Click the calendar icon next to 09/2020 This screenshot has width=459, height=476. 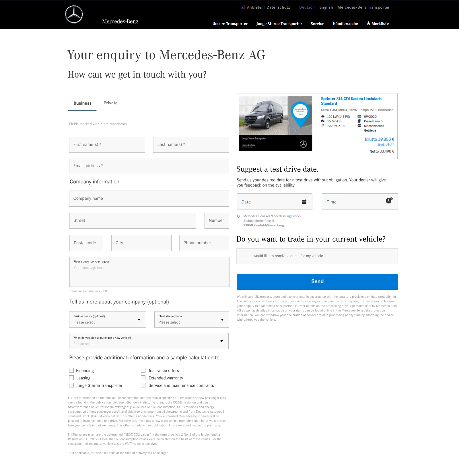(359, 116)
